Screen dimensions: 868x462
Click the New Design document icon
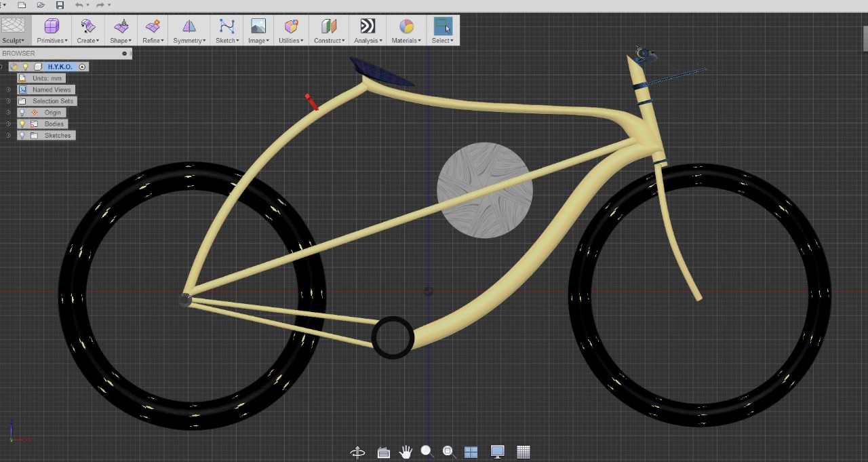pos(22,5)
